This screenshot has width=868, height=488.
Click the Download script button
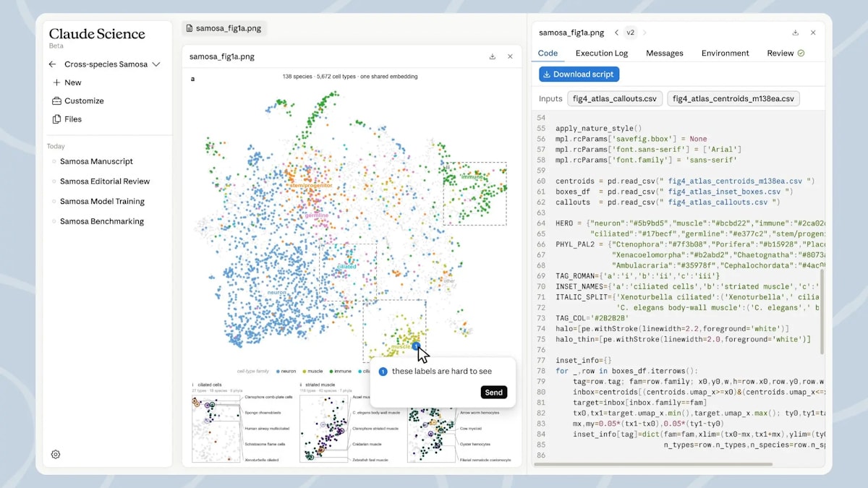(579, 74)
